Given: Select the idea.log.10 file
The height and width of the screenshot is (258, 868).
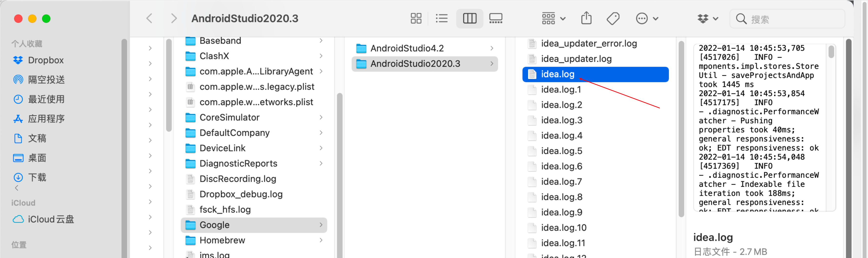Looking at the screenshot, I should click(x=595, y=228).
